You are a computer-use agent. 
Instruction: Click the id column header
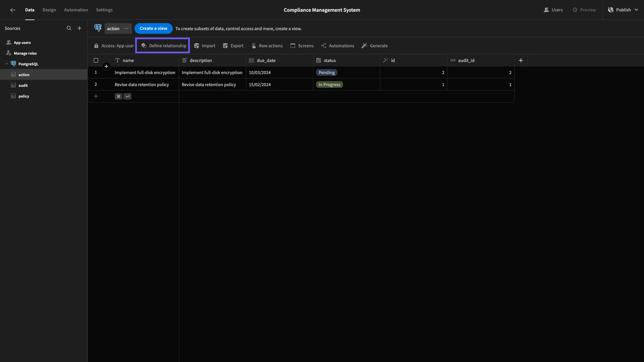point(414,60)
